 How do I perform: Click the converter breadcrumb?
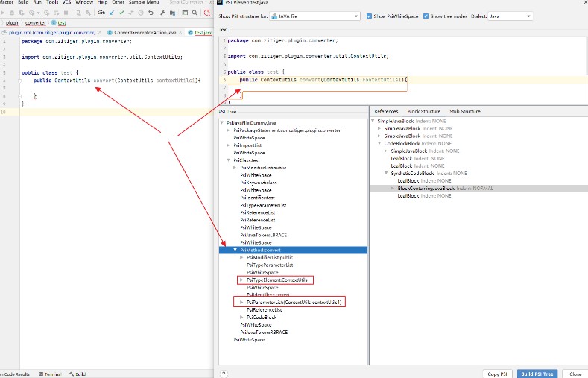coord(36,23)
